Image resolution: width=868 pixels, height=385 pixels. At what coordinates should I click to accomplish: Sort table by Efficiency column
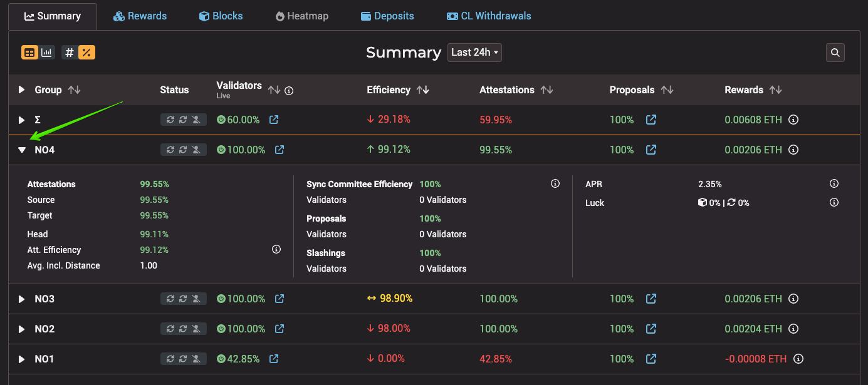(423, 90)
